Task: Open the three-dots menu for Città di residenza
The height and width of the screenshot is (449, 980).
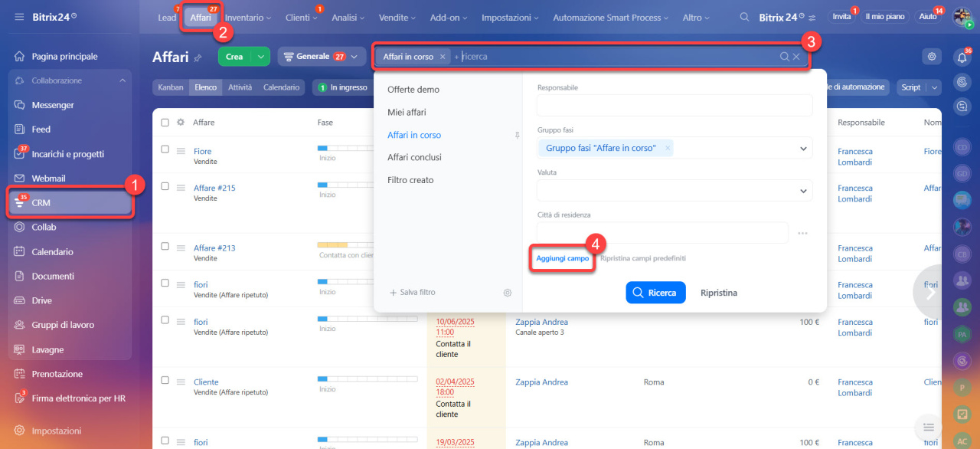Action: (x=802, y=233)
